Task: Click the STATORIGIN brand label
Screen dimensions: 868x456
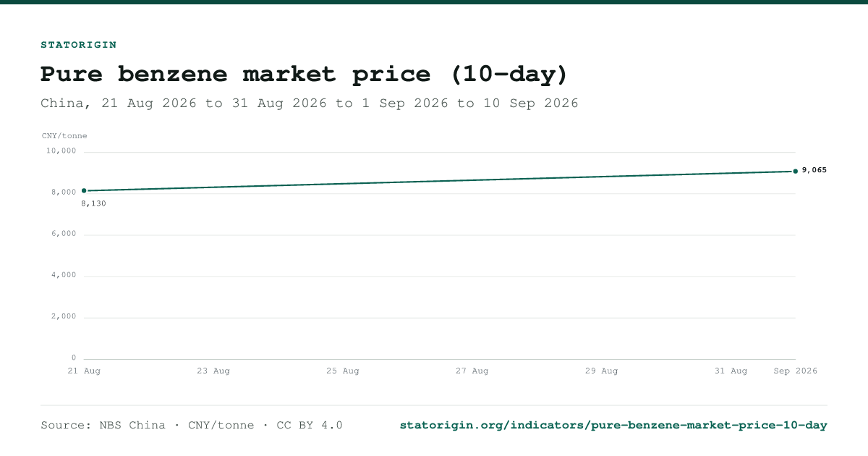Action: 78,45
